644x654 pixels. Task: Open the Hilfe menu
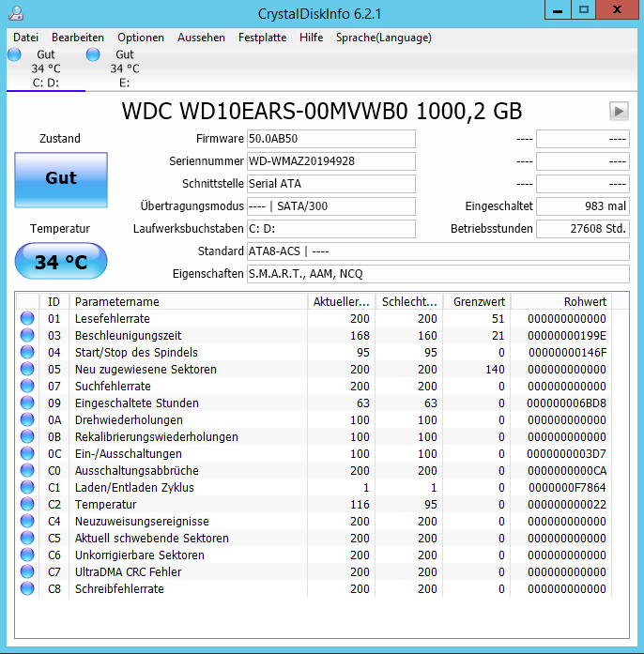pos(312,38)
